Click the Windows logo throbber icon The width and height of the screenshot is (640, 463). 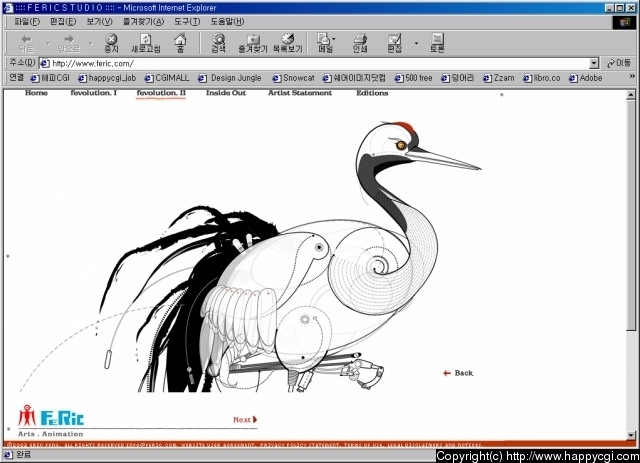pyautogui.click(x=624, y=22)
